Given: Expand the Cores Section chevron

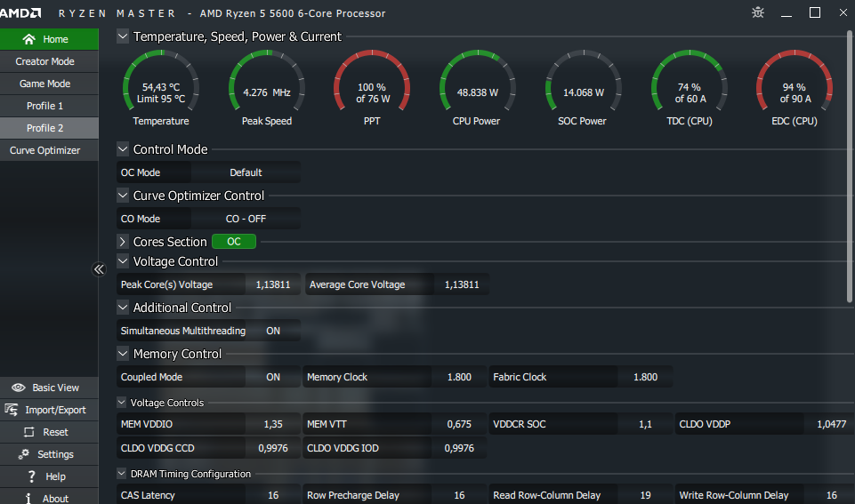Looking at the screenshot, I should [x=123, y=242].
